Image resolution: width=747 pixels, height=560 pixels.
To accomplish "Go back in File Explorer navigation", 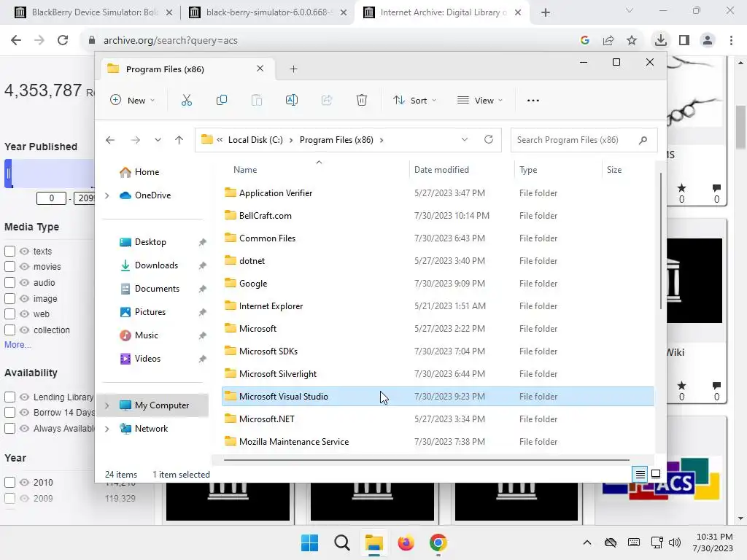I will (x=110, y=140).
